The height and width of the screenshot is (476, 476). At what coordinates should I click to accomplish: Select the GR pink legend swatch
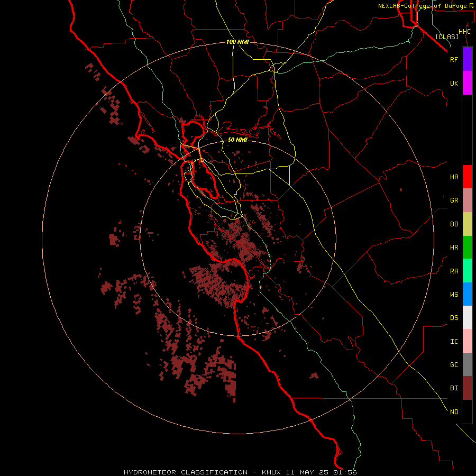pos(467,200)
